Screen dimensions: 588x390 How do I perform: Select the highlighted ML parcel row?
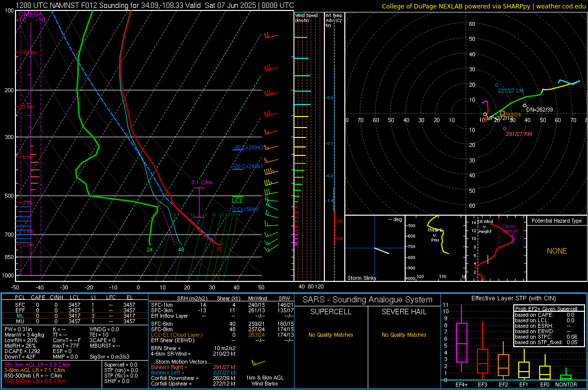[75, 316]
